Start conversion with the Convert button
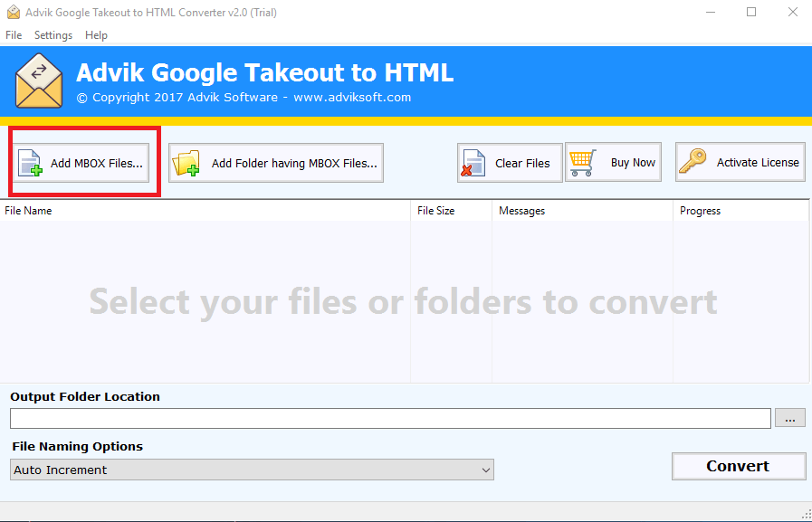This screenshot has width=812, height=522. coord(739,466)
